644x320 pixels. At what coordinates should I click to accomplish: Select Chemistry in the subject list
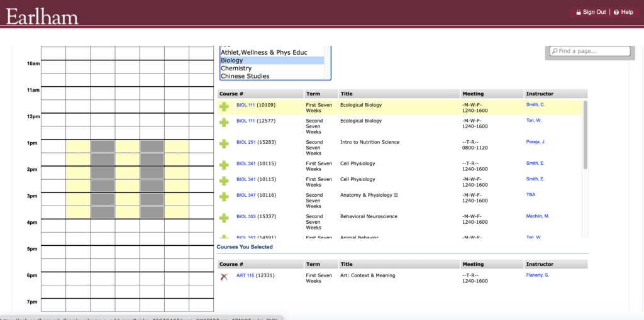[236, 68]
